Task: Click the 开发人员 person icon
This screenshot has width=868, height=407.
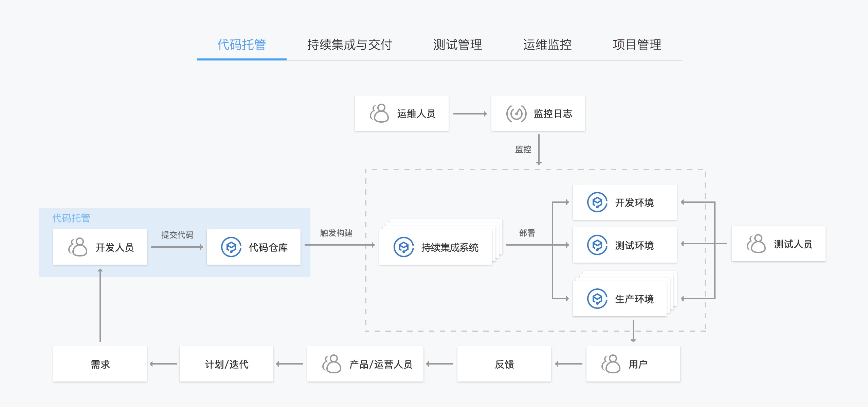Action: click(78, 247)
